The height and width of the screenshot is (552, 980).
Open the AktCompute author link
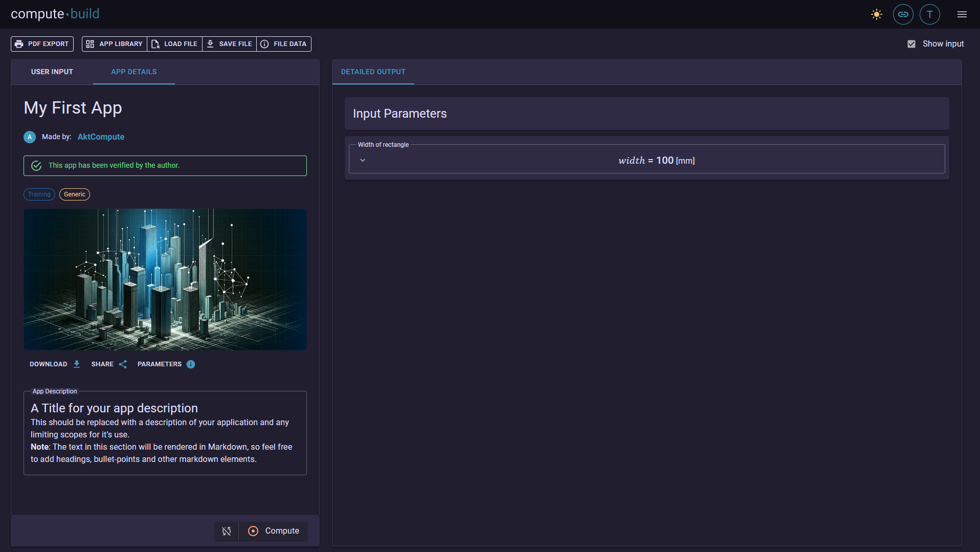pyautogui.click(x=101, y=137)
